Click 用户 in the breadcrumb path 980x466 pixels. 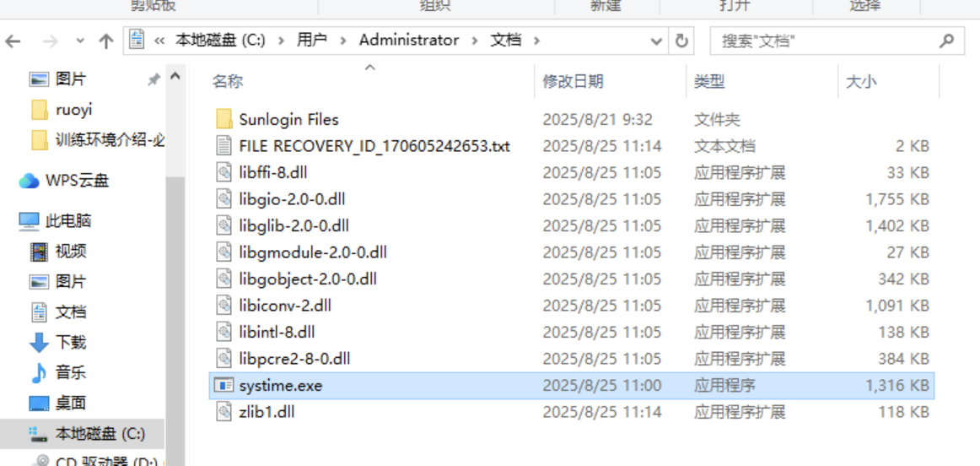point(312,41)
